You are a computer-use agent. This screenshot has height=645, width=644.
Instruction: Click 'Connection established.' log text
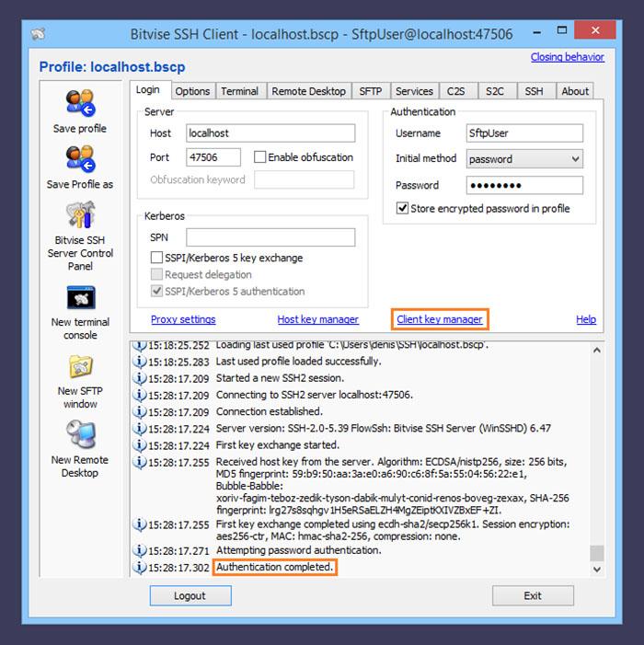(270, 411)
